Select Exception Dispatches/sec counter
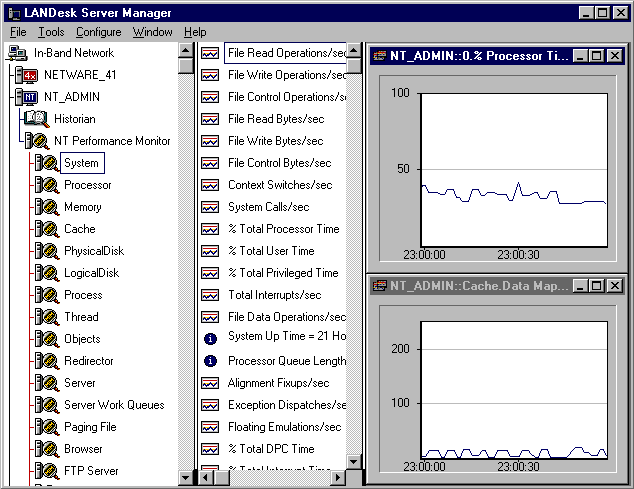The image size is (634, 489). coord(287,405)
